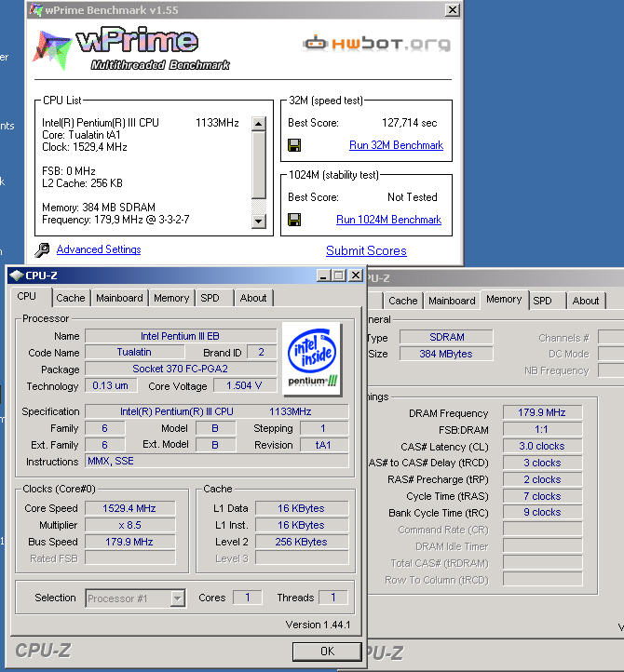The image size is (624, 672).
Task: Click the wrench icon beside Advanced Settings
Action: click(x=42, y=249)
